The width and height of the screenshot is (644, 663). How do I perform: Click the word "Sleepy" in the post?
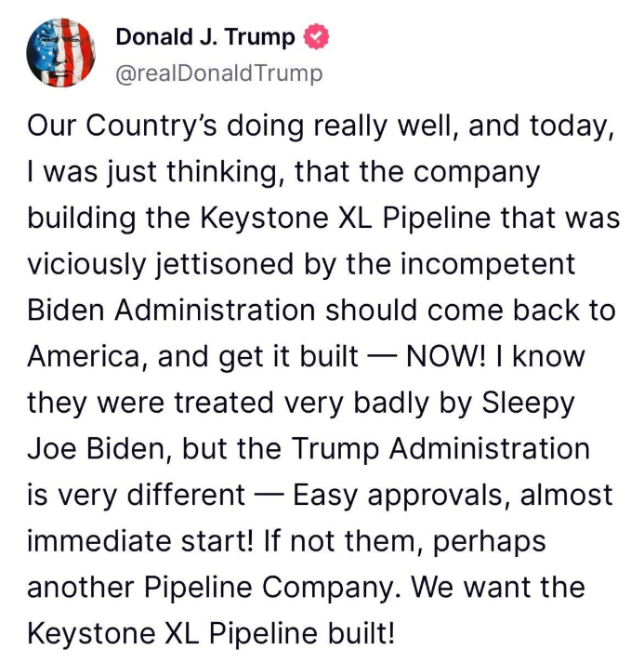525,403
